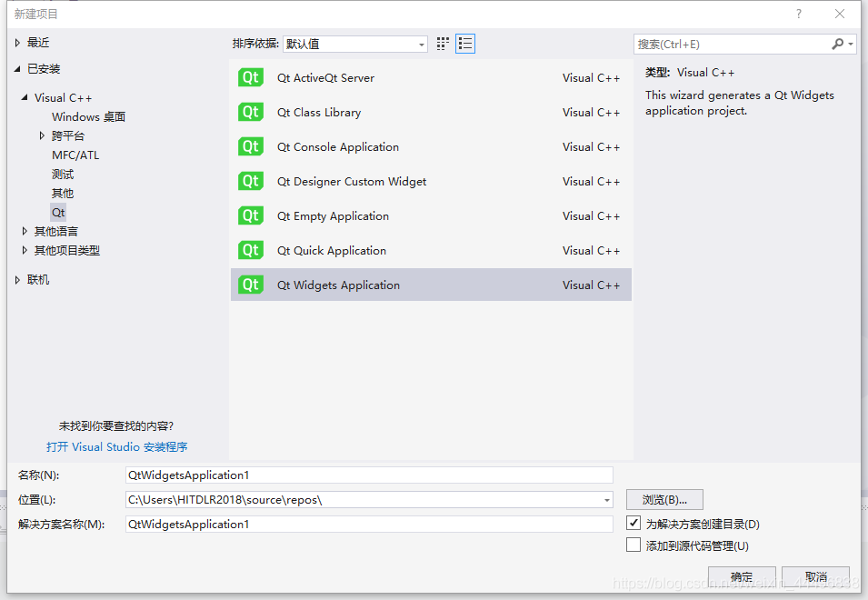Image resolution: width=868 pixels, height=600 pixels.
Task: Select Qt Class Library template name
Action: (319, 113)
